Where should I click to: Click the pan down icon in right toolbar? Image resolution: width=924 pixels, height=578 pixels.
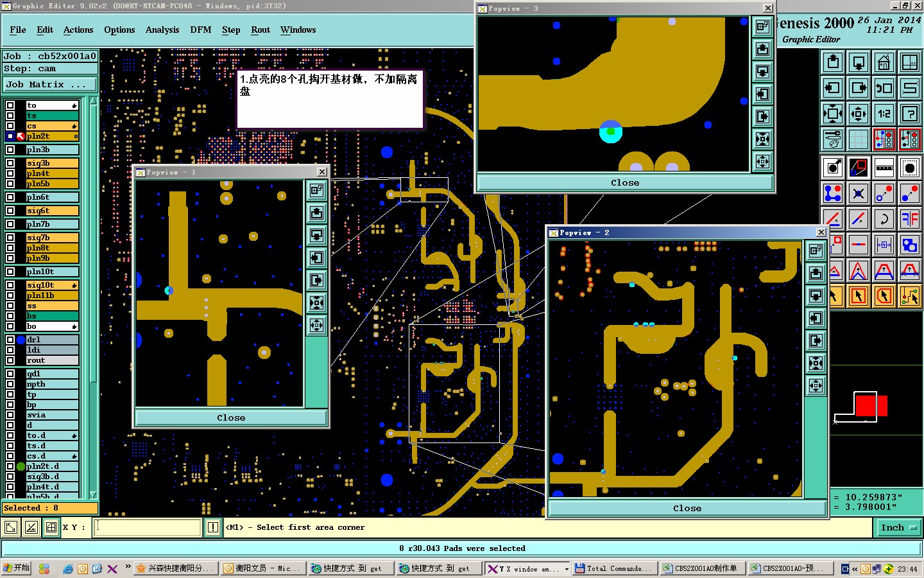point(859,62)
